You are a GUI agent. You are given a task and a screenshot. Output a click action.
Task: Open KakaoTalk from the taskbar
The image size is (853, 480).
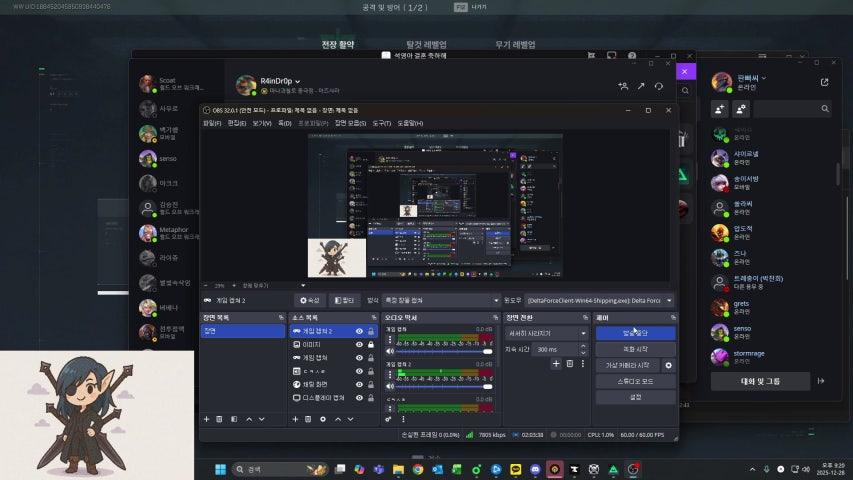click(516, 469)
